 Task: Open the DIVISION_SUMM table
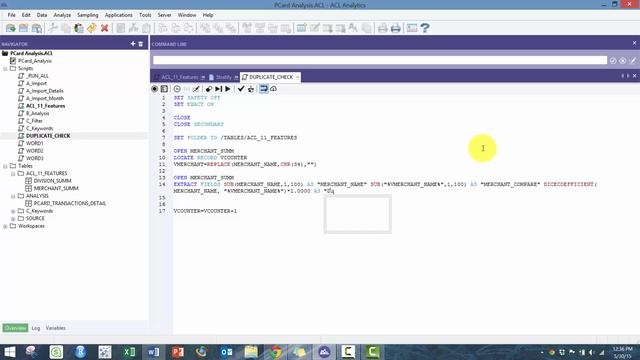[52, 181]
